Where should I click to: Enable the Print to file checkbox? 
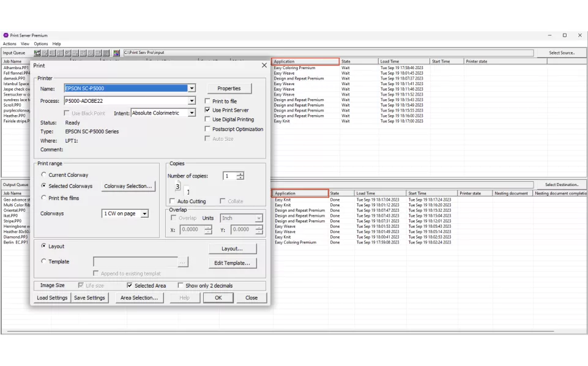point(208,101)
